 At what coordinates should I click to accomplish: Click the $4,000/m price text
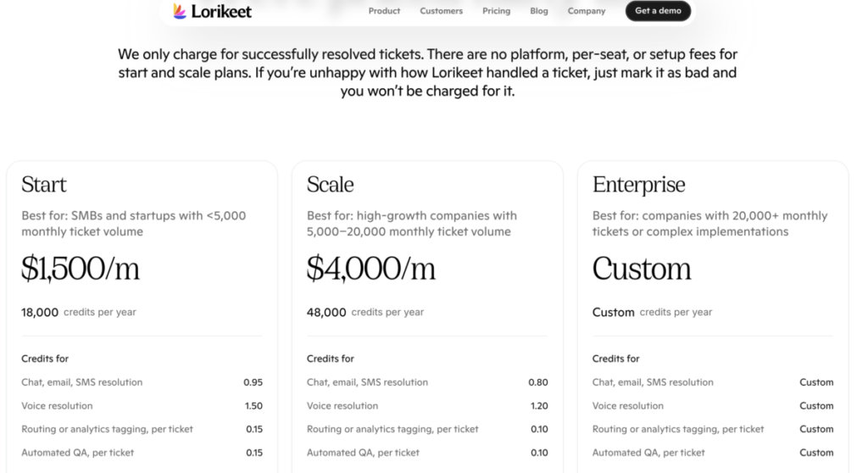click(x=371, y=269)
